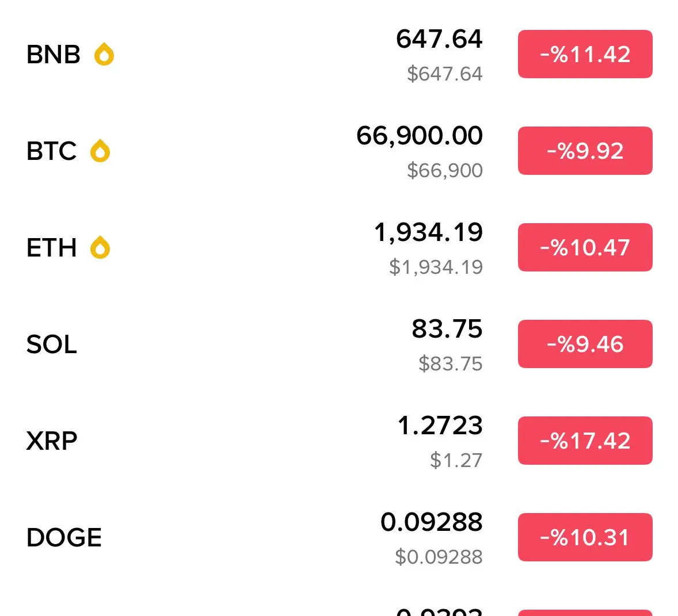Click the flame icon next to ETH
Image resolution: width=678 pixels, height=616 pixels.
click(x=100, y=248)
